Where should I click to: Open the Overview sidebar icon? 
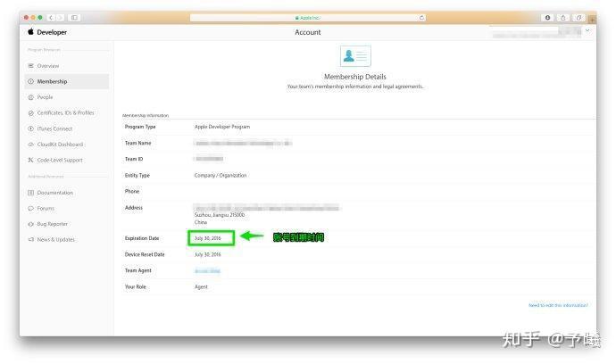(31, 66)
